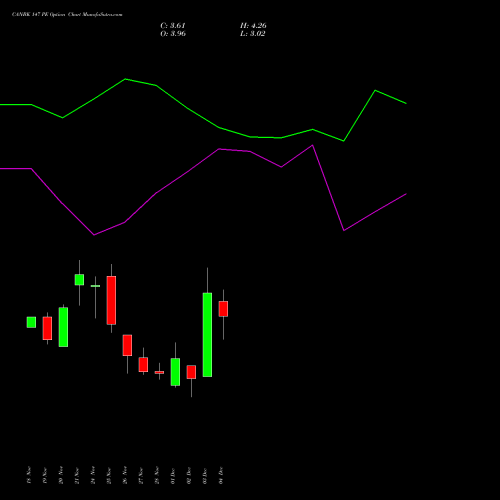Screen dimensions: 500x500
Task: Click the tall green candle for 20 Nov
Action: [x=63, y=327]
